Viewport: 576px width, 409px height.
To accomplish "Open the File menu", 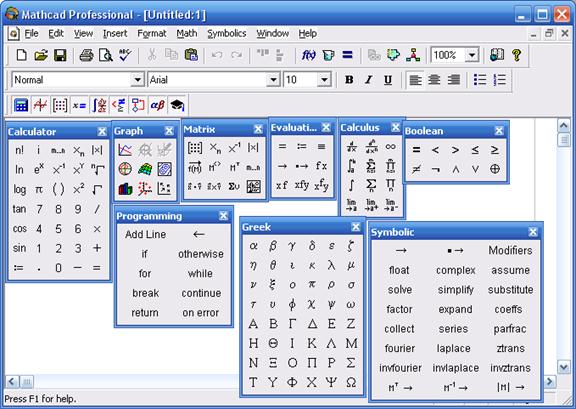I will pos(32,34).
